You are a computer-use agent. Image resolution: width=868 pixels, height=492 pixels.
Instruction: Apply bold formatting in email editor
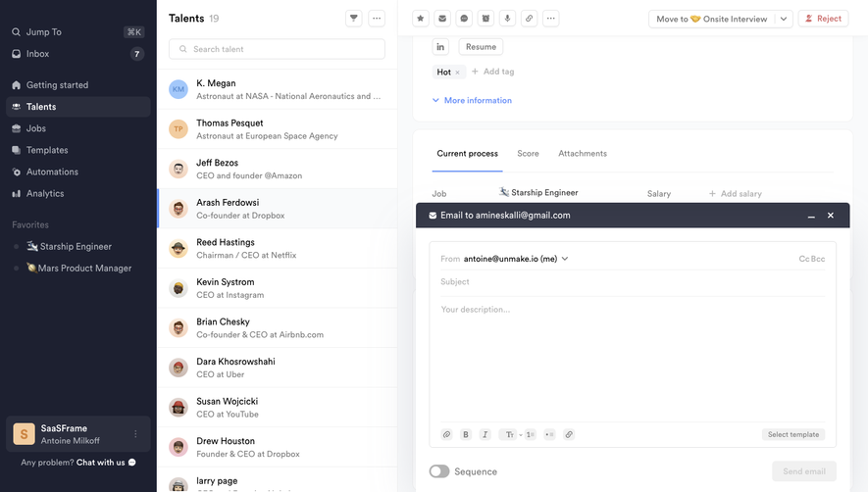(x=466, y=434)
